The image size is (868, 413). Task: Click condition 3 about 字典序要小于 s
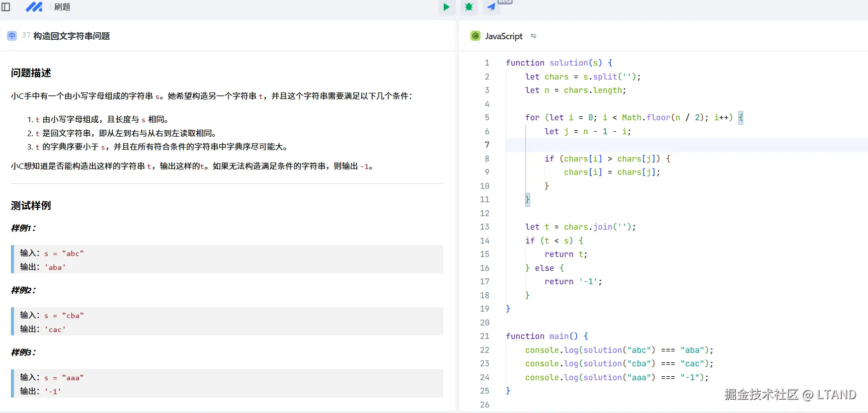[161, 147]
